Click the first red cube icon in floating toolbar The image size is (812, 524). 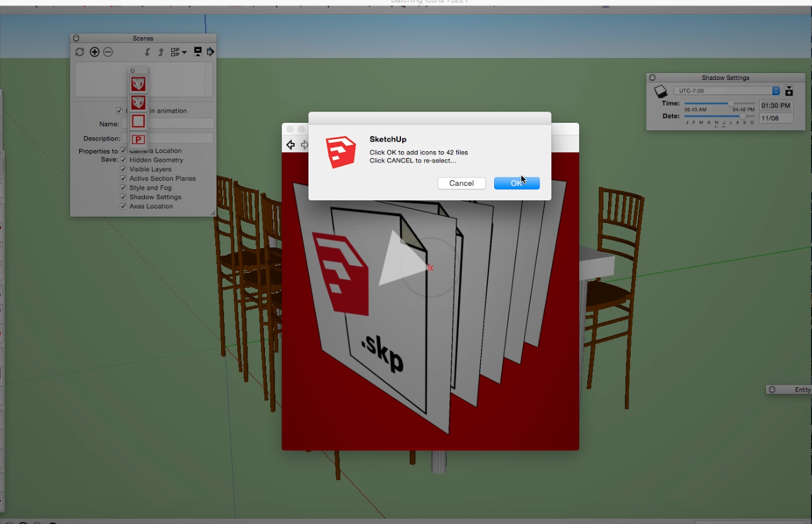click(x=138, y=84)
